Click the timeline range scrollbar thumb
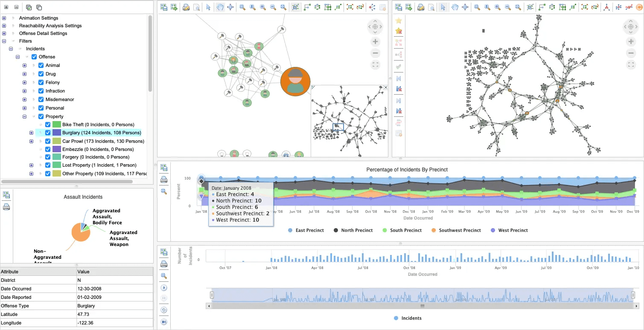Screen dimensions: 644x330 click(422, 306)
